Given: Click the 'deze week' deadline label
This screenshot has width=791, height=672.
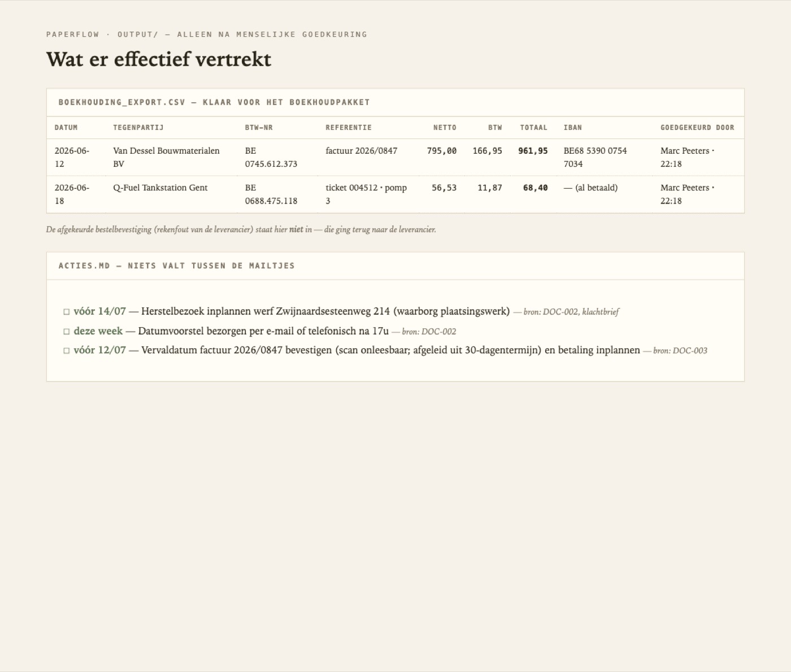Looking at the screenshot, I should coord(98,331).
